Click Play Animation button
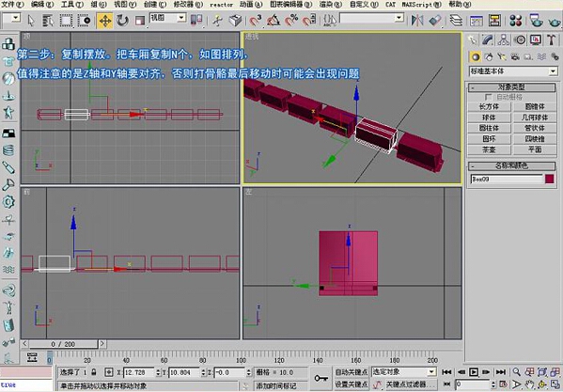Viewport: 563px width, 392px height. tap(474, 372)
